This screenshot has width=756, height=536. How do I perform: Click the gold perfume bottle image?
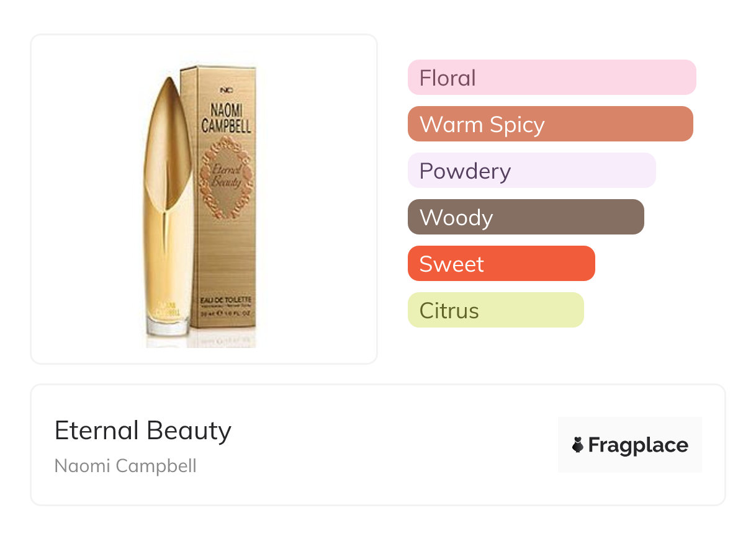coord(169,205)
